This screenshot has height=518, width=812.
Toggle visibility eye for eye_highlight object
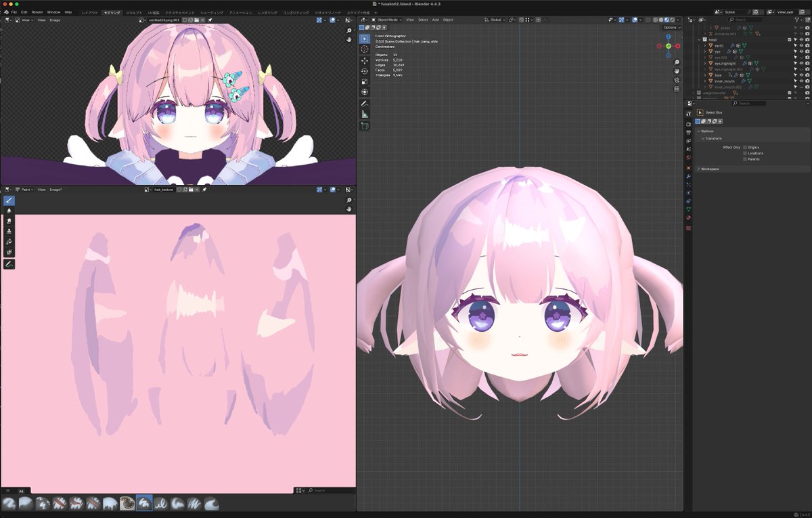pyautogui.click(x=801, y=63)
